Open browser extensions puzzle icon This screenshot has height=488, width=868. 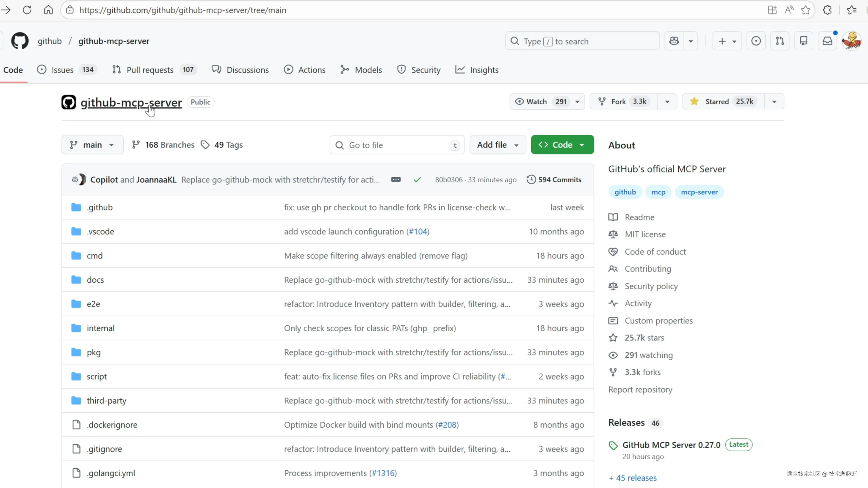[827, 10]
